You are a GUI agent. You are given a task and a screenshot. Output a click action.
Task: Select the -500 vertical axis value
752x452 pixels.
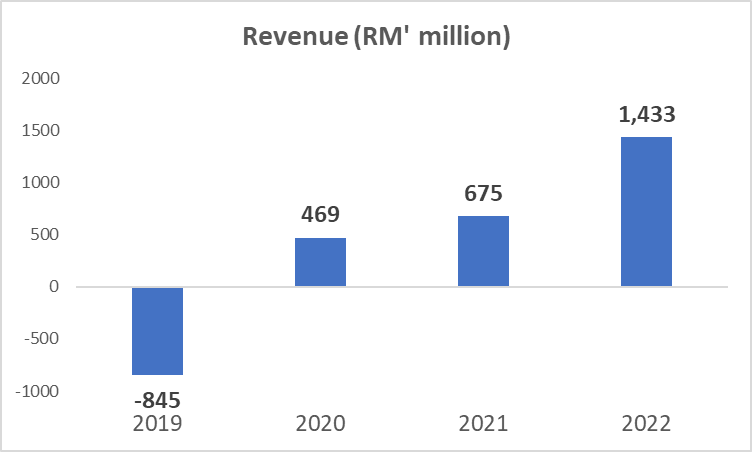[43, 339]
